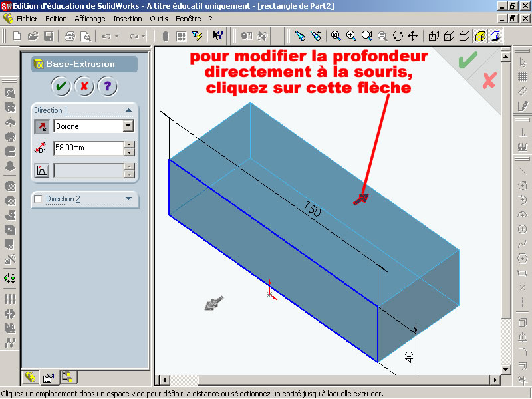Open the ? help menu
Viewport: 532px width, 399px height.
click(211, 19)
